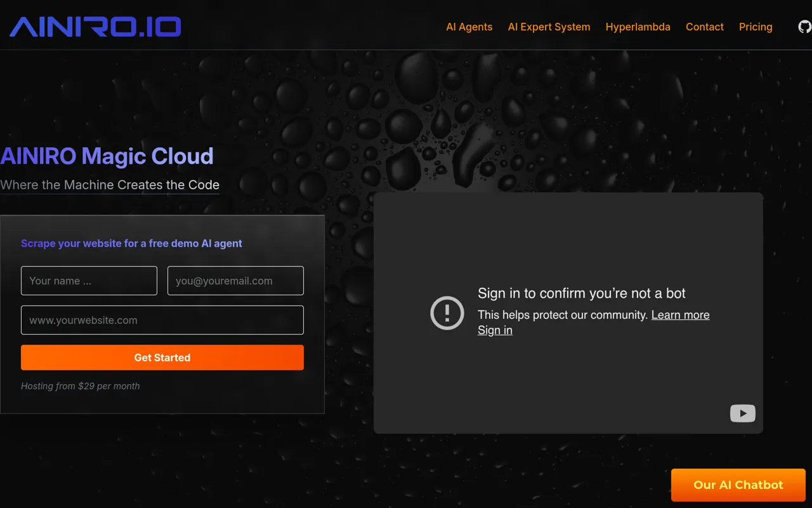Open the GitHub icon link
This screenshot has height=508, width=812.
pyautogui.click(x=804, y=27)
